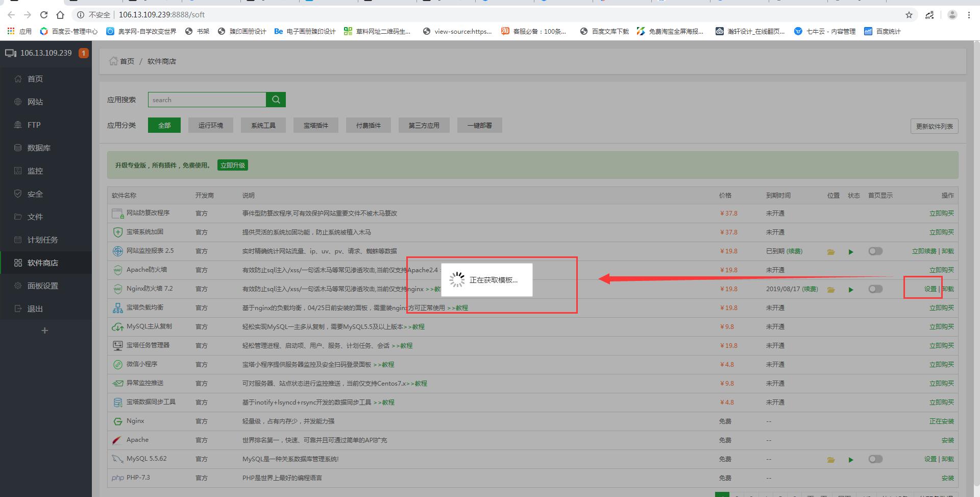Viewport: 980px width, 497px height.
Task: Toggle homepage display for 网站监控报表 2.5
Action: (875, 251)
